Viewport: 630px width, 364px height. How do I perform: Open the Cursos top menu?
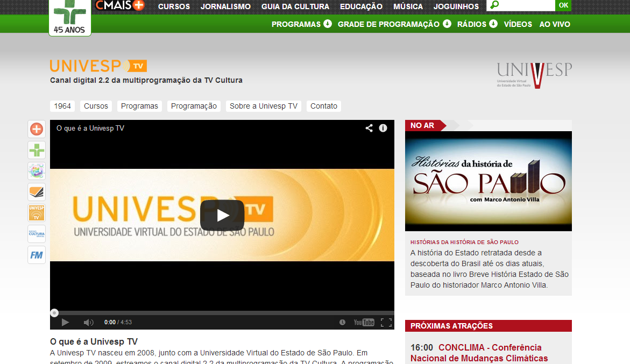pyautogui.click(x=174, y=6)
